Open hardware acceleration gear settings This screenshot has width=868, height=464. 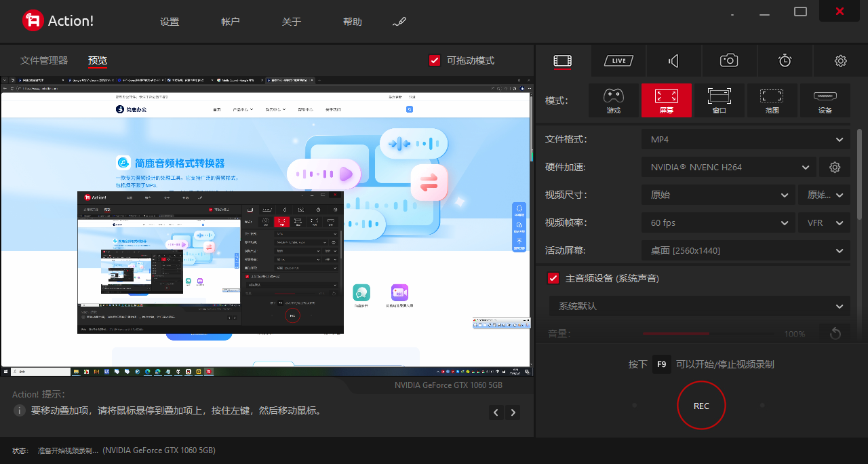(835, 167)
